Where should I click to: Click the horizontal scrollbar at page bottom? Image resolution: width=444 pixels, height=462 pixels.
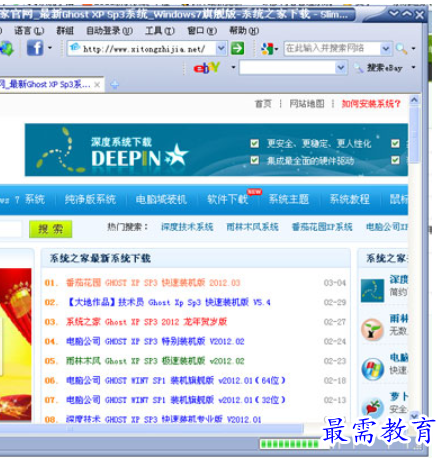[152, 429]
